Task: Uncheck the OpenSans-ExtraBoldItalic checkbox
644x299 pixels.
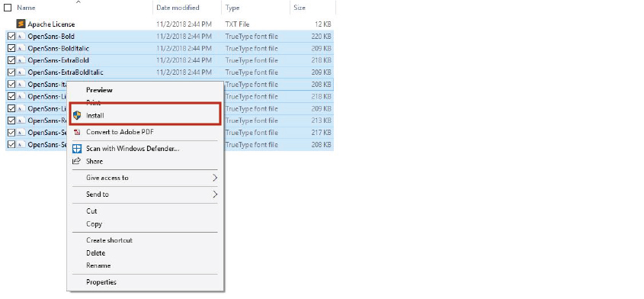Action: [11, 72]
